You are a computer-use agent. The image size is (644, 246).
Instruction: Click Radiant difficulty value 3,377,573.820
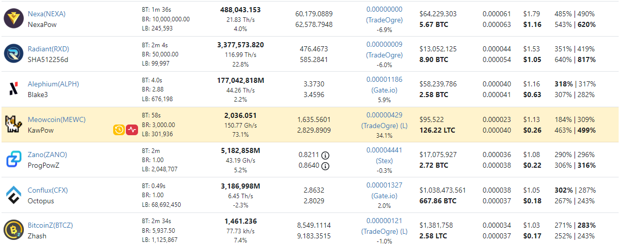coord(241,45)
